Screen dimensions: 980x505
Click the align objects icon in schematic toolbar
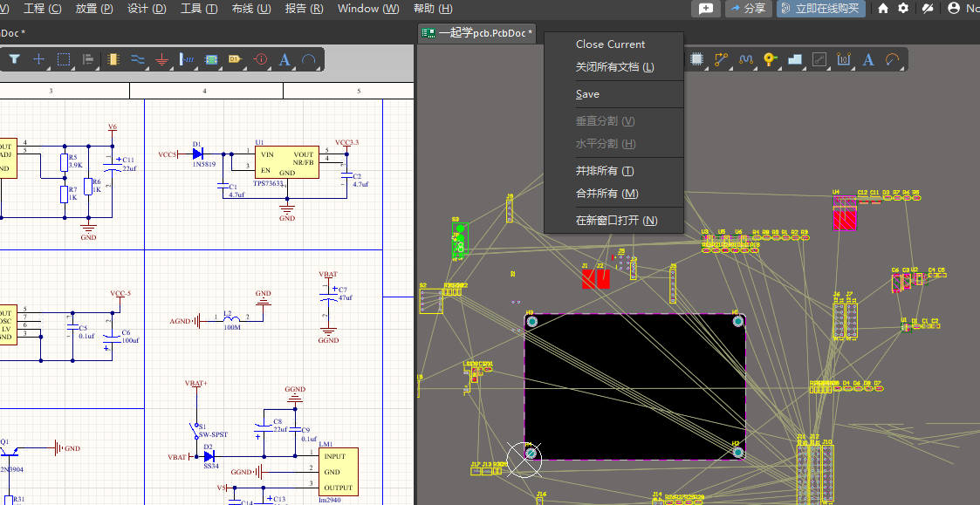coord(88,59)
